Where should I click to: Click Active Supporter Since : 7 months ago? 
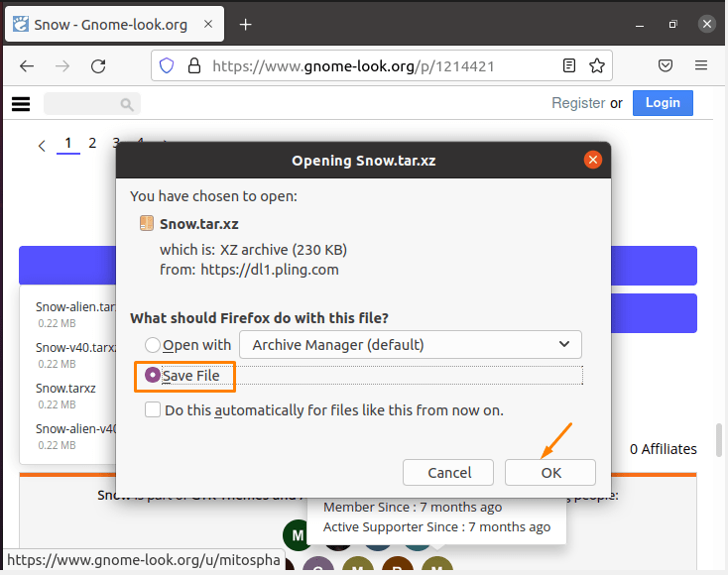click(436, 527)
